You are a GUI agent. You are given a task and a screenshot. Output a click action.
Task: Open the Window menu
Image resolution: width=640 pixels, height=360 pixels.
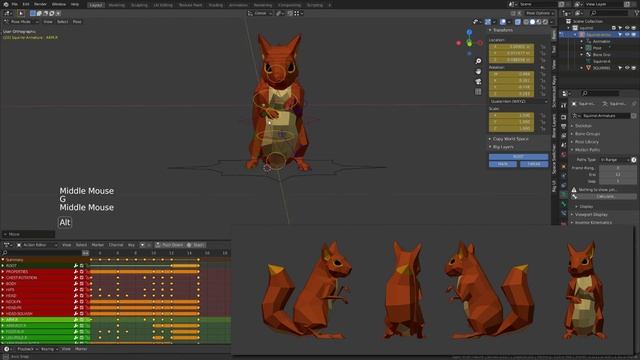pyautogui.click(x=59, y=4)
